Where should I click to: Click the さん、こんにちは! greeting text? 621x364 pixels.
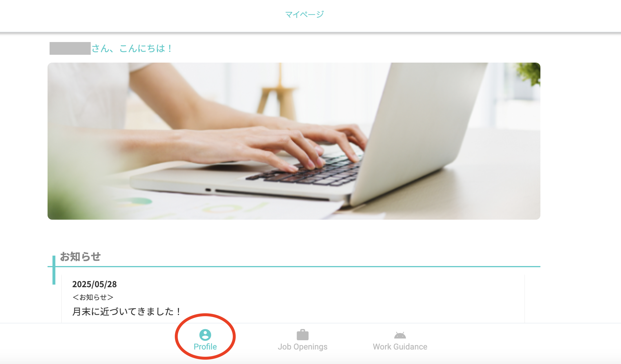click(x=132, y=48)
